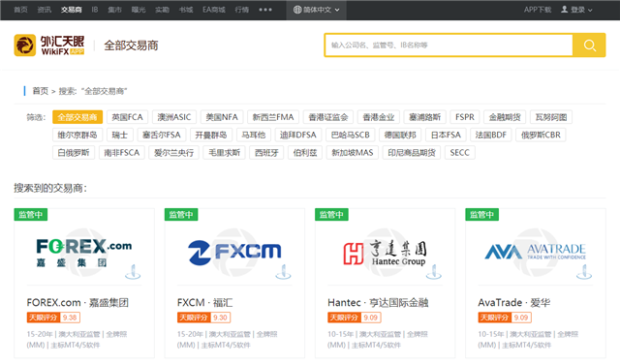Select the 维尔京群岛 filter
The width and height of the screenshot is (620, 364).
[77, 135]
